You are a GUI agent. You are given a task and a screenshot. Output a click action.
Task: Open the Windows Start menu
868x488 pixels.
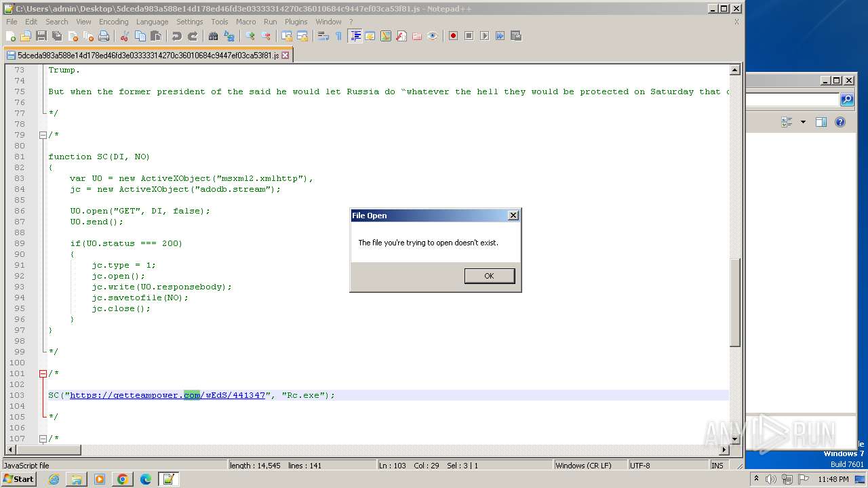click(x=19, y=479)
